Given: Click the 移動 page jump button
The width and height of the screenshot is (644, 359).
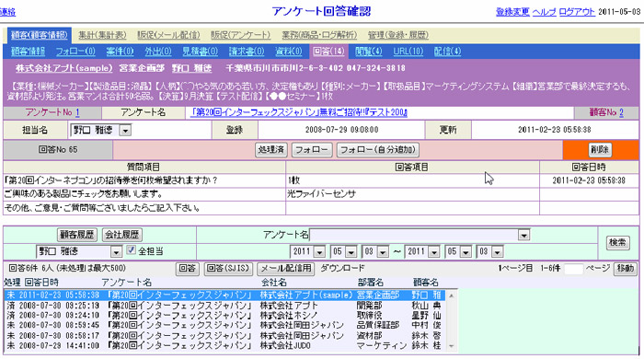Looking at the screenshot, I should (625, 269).
